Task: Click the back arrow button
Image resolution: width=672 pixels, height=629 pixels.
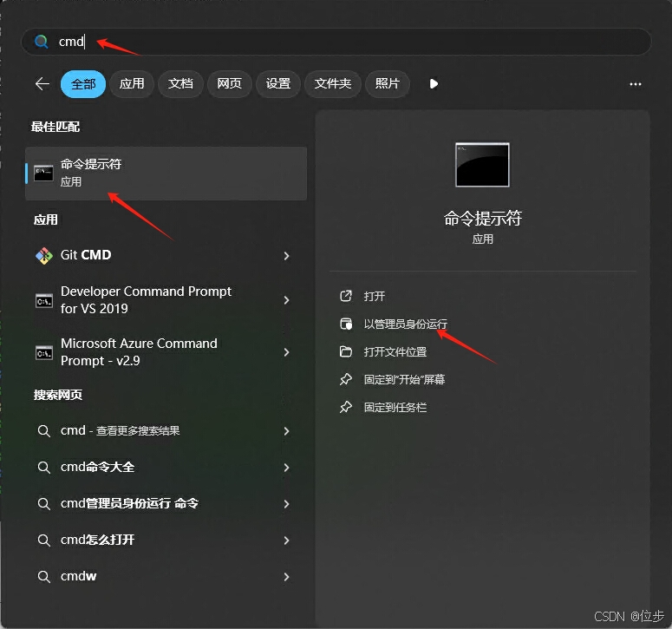Action: [x=42, y=83]
